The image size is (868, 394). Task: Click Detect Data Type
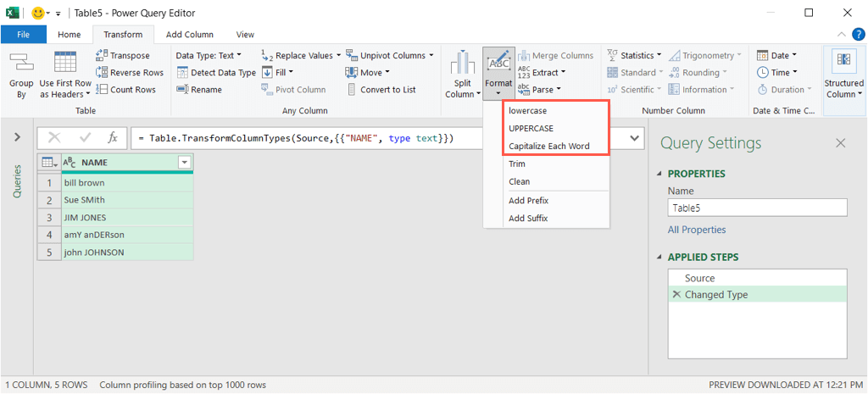216,73
